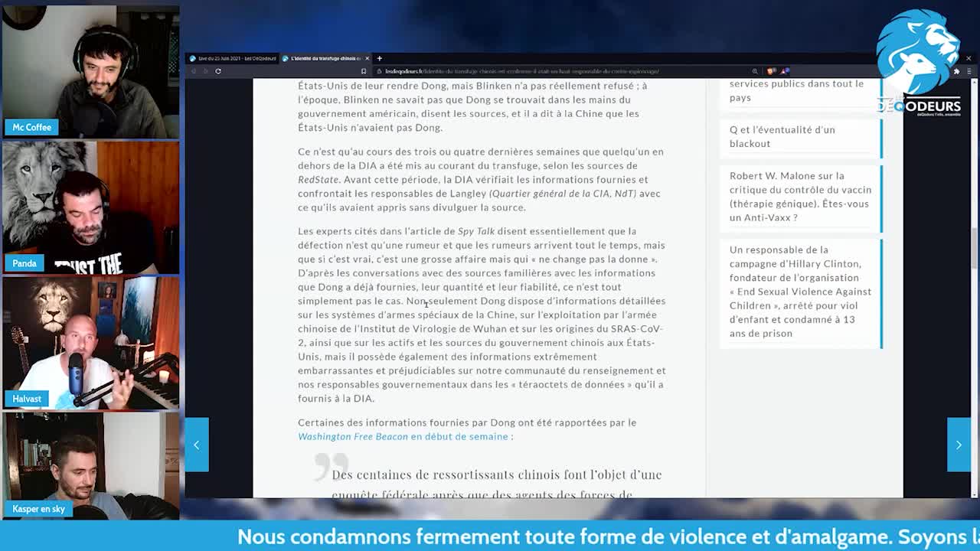Screen dimensions: 980x551
Task: Open the browser extensions puzzle icon
Action: [x=956, y=71]
